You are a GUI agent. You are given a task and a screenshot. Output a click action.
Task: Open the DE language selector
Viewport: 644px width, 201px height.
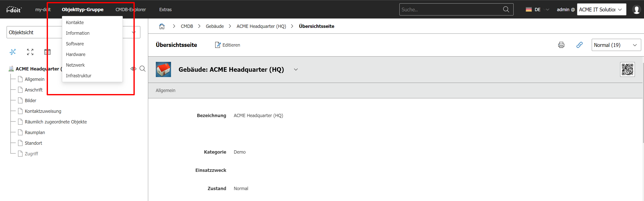[537, 10]
